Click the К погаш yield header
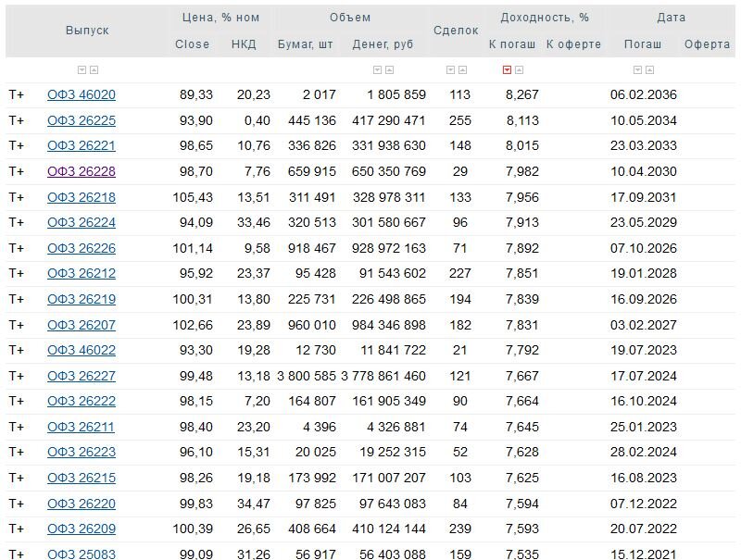This screenshot has width=741, height=560. point(512,44)
